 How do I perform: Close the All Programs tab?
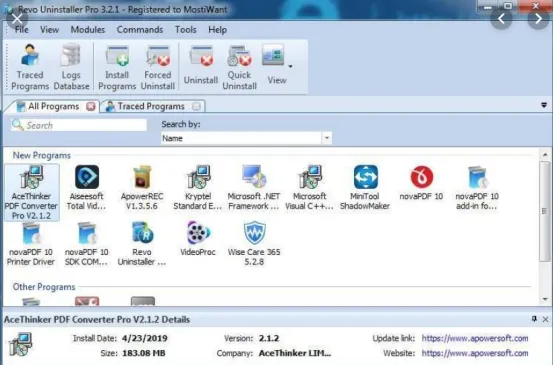[91, 106]
